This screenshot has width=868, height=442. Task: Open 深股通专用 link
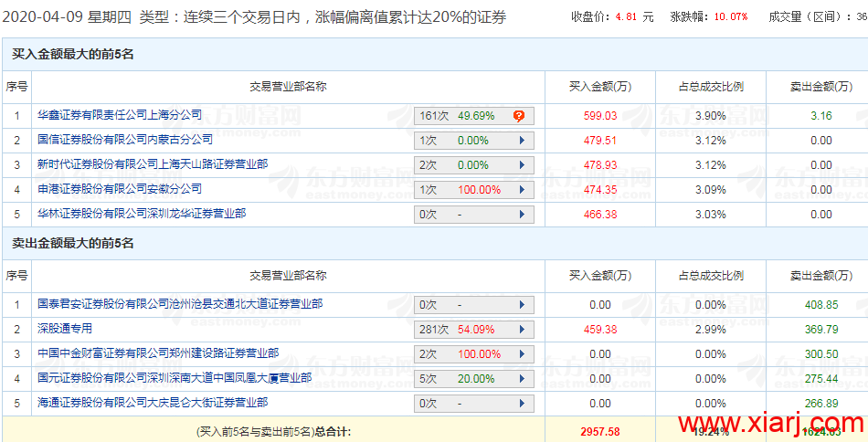(x=65, y=329)
